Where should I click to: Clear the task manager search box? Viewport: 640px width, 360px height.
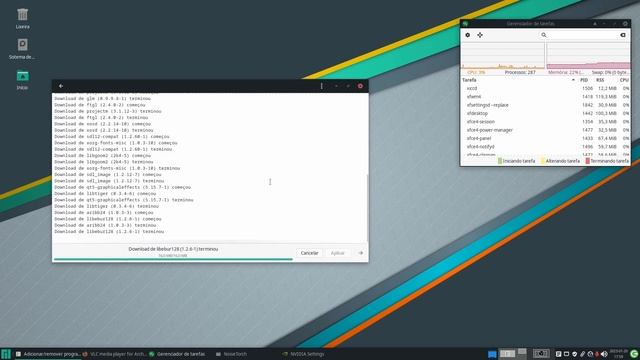[623, 35]
